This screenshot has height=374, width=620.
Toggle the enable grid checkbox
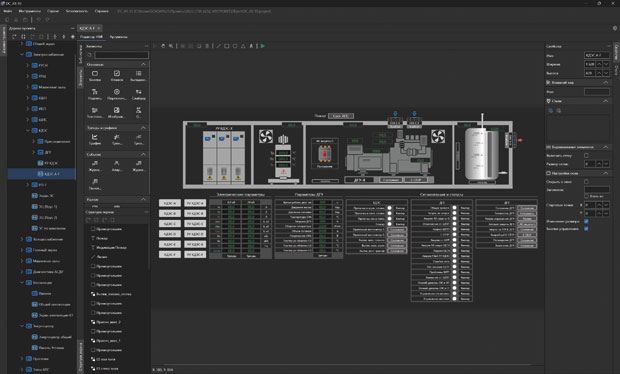point(586,155)
